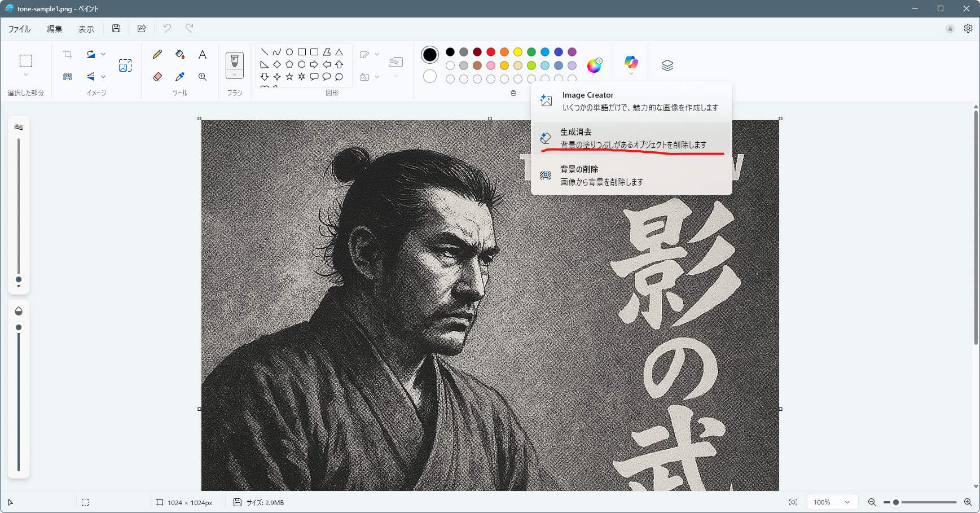Toggle fit to window in status bar

tap(793, 502)
